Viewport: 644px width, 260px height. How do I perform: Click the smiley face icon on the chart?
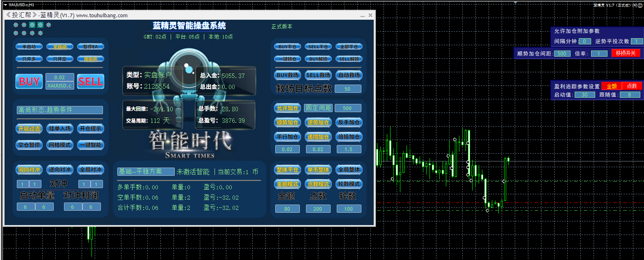[640, 5]
